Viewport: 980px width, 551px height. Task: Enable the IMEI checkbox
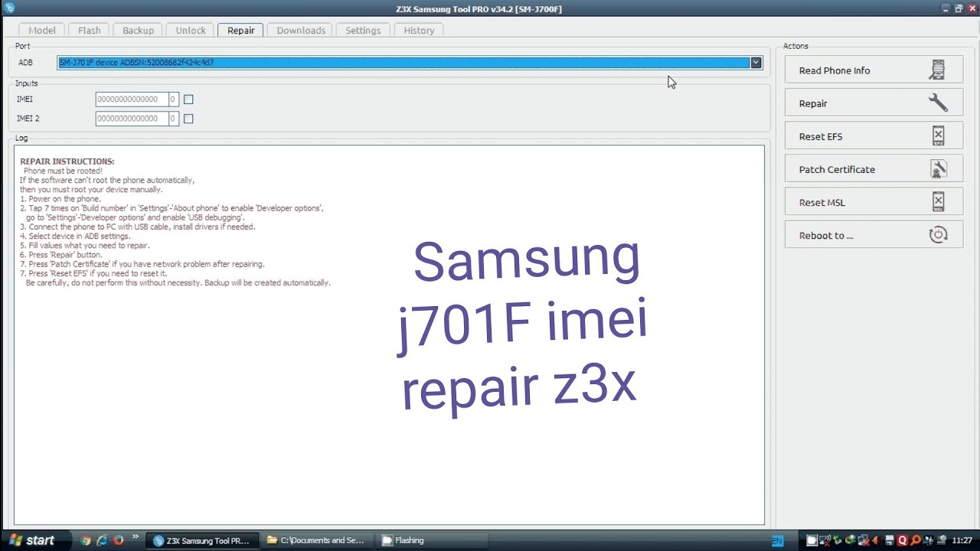pos(188,99)
